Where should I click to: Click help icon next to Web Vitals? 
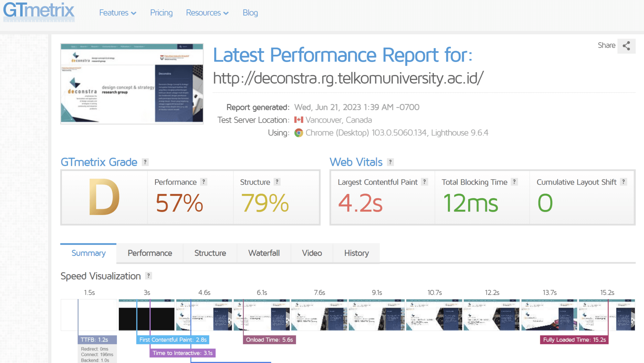tap(390, 162)
